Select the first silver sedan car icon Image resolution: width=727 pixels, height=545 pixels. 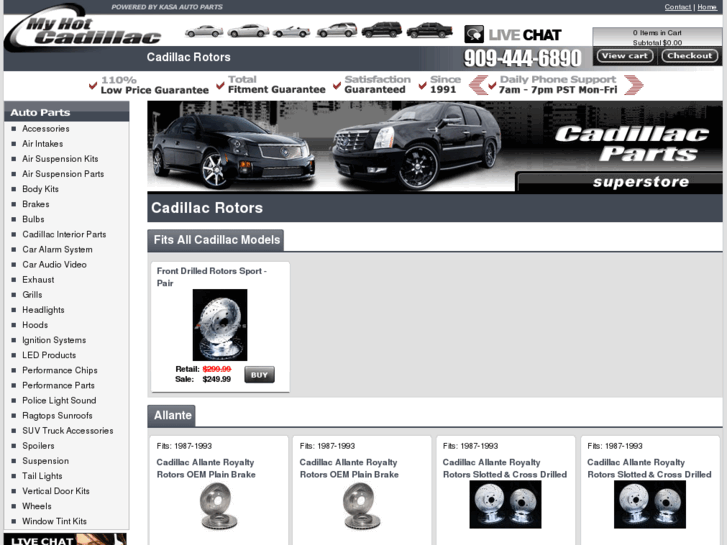[204, 31]
